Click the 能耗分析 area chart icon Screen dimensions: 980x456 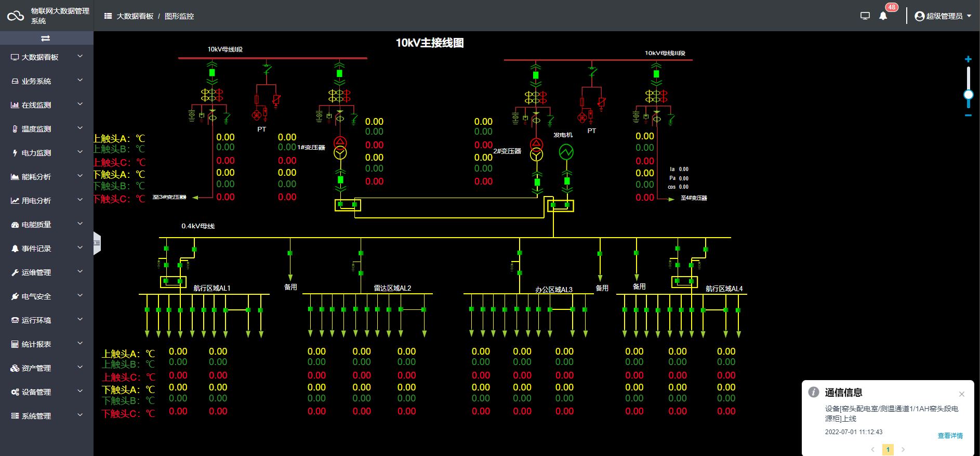[x=15, y=177]
